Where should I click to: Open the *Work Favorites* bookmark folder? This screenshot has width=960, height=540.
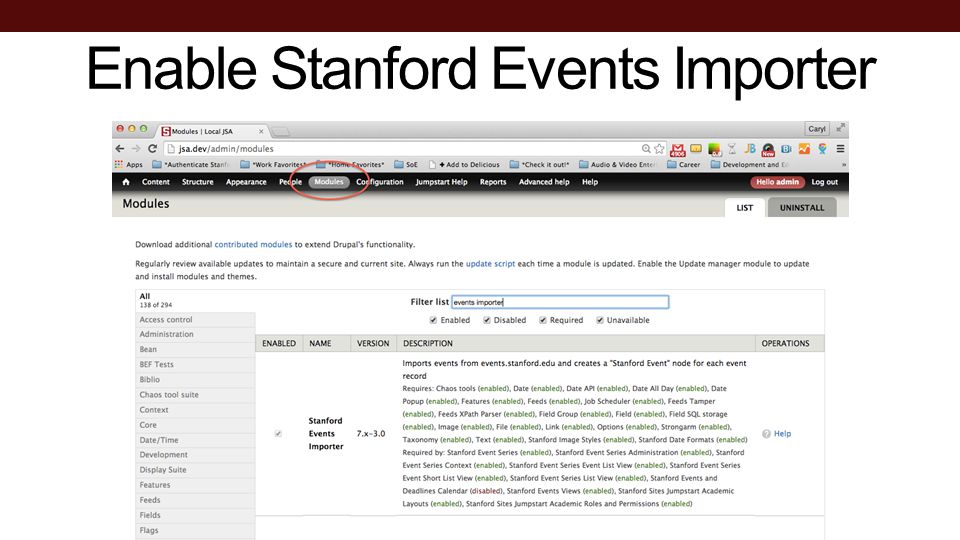(273, 165)
